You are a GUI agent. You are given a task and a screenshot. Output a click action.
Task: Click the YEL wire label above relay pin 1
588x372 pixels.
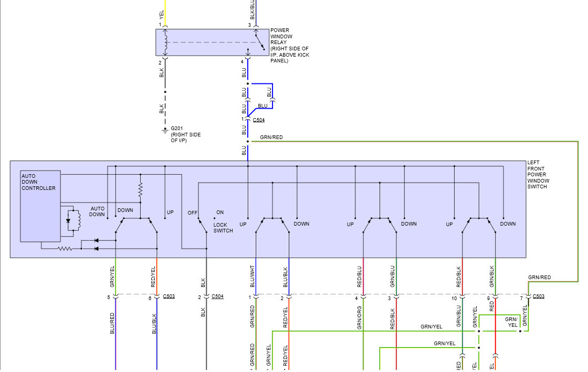coord(162,15)
